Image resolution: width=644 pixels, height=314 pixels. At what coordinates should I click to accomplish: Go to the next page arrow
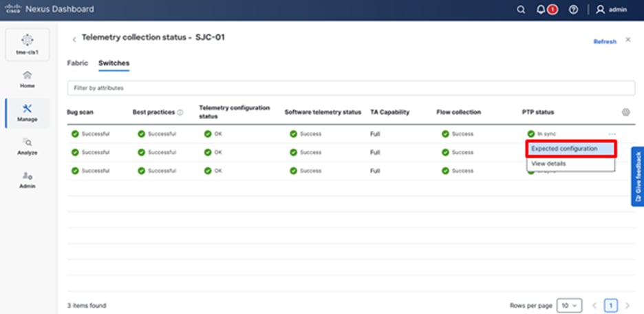[627, 305]
